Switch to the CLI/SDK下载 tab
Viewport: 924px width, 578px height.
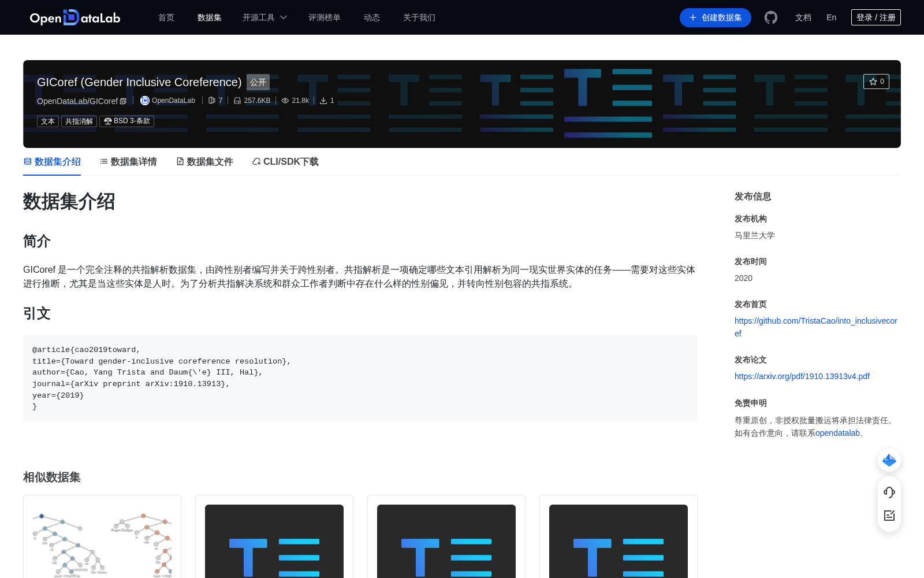285,162
